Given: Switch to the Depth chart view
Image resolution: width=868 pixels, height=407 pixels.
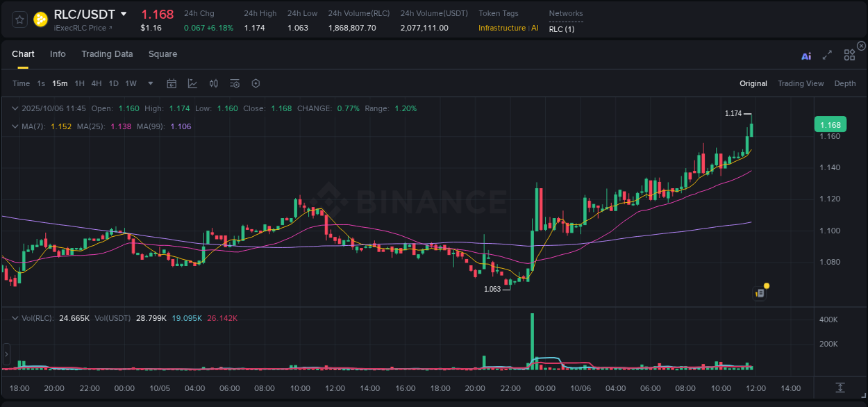Looking at the screenshot, I should pyautogui.click(x=844, y=83).
